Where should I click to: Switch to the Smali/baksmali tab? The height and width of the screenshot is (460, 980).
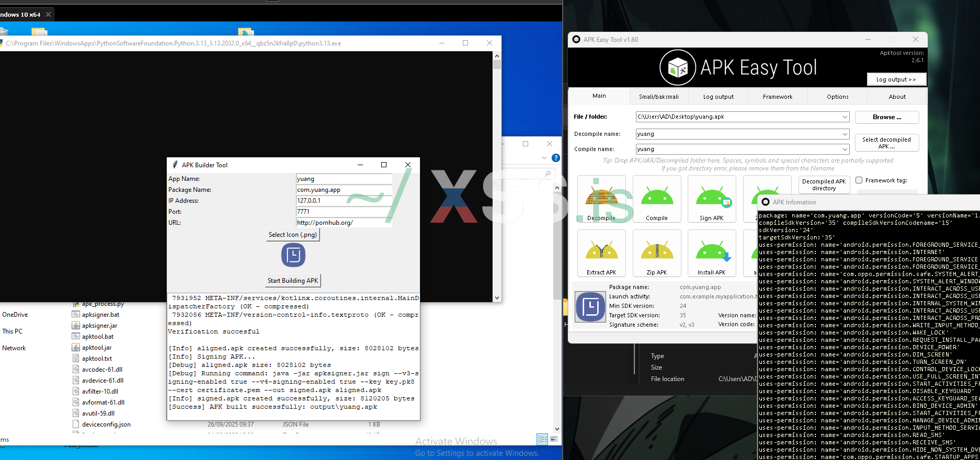659,97
